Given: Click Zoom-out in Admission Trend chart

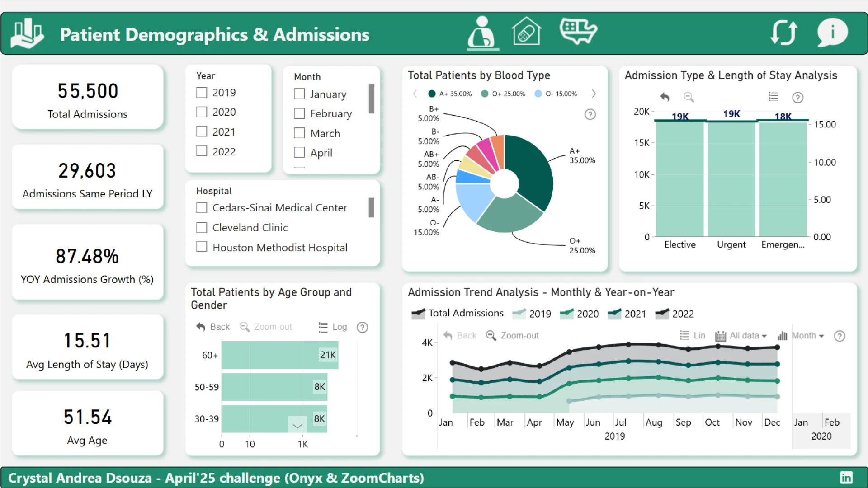Looking at the screenshot, I should (513, 336).
